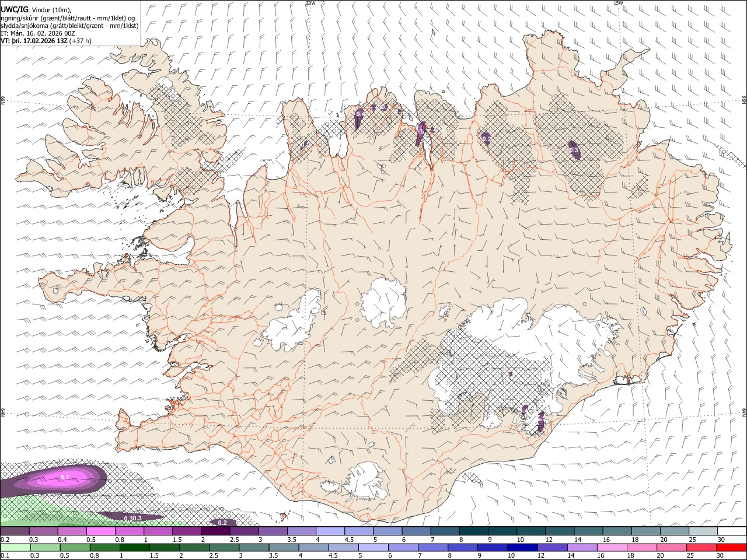
Task: Click the N64 latitude label on the right edge
Action: [744, 412]
